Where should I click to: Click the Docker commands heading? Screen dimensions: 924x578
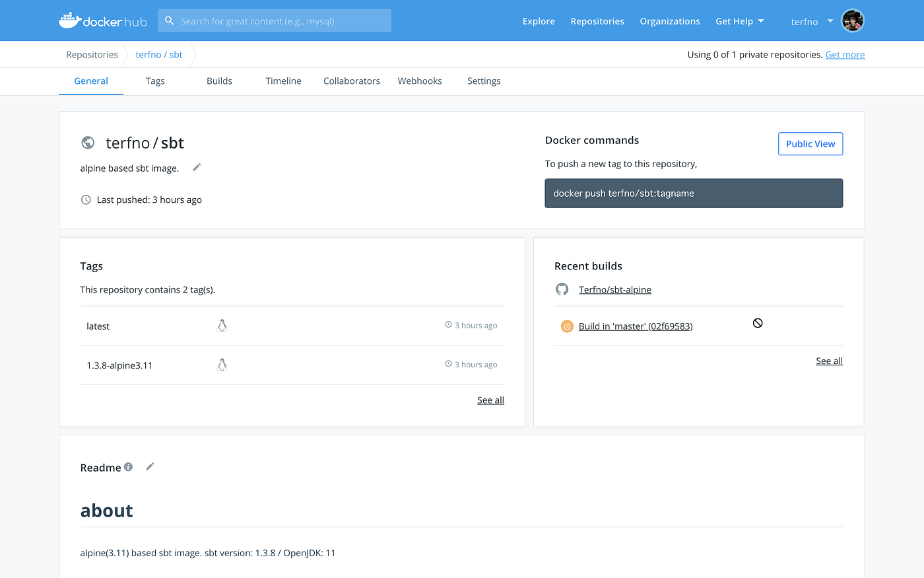[x=592, y=140]
